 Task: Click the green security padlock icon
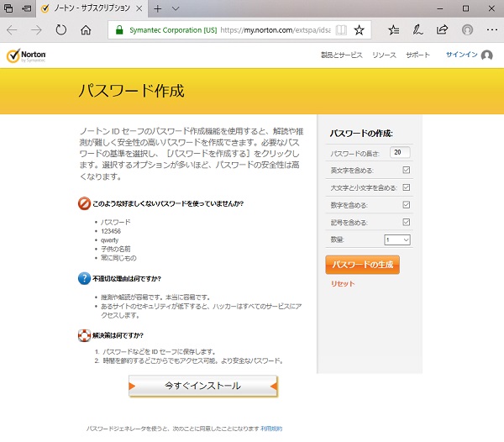119,30
